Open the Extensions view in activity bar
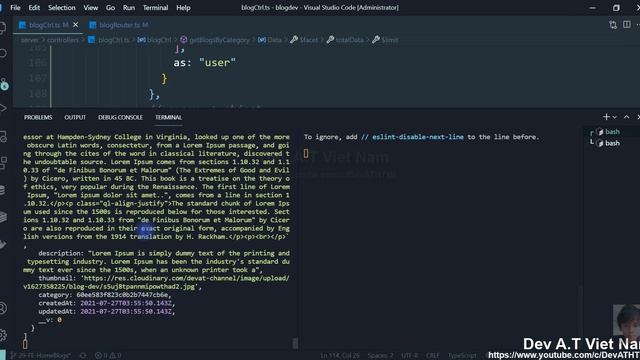This screenshot has height=360, width=640. pos(3,162)
